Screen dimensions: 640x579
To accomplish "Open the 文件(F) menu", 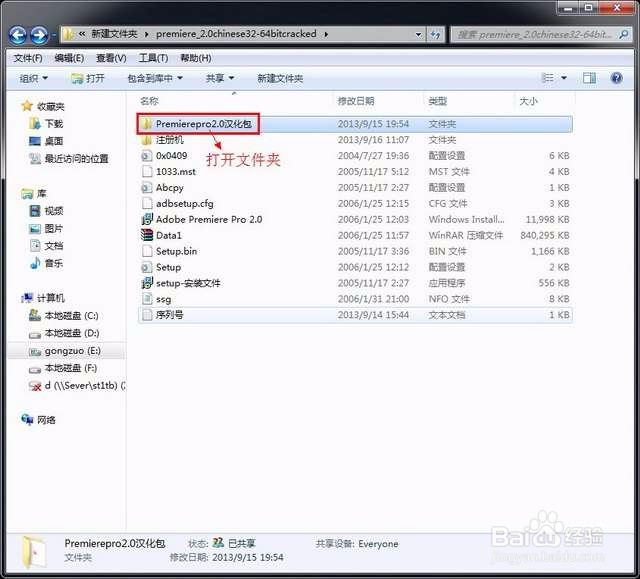I will tap(28, 58).
